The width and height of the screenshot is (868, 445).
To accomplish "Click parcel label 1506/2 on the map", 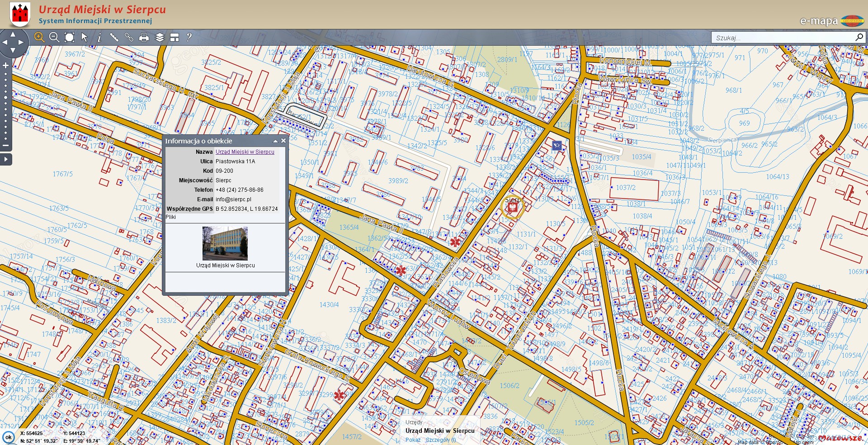I will (x=509, y=386).
